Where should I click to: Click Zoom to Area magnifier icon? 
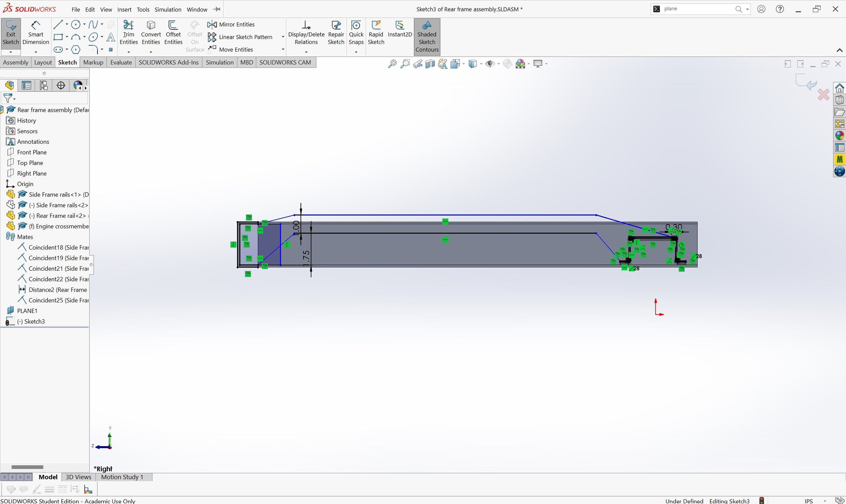pyautogui.click(x=405, y=64)
